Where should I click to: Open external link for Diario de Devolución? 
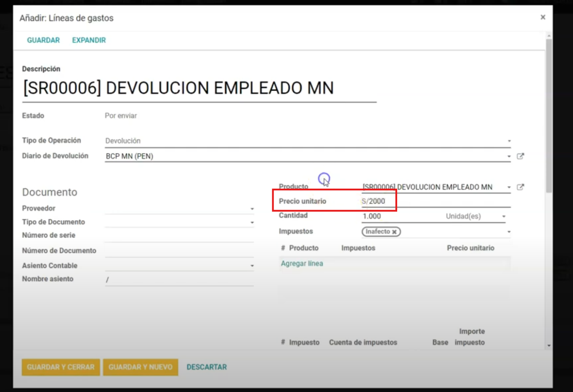coord(520,156)
